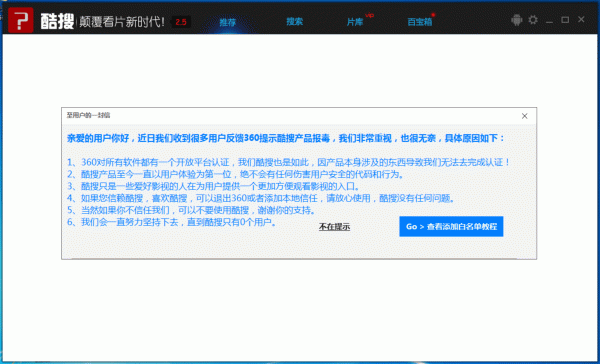Click Go 查看添加白名单教程 button
The image size is (600, 364).
tap(451, 226)
